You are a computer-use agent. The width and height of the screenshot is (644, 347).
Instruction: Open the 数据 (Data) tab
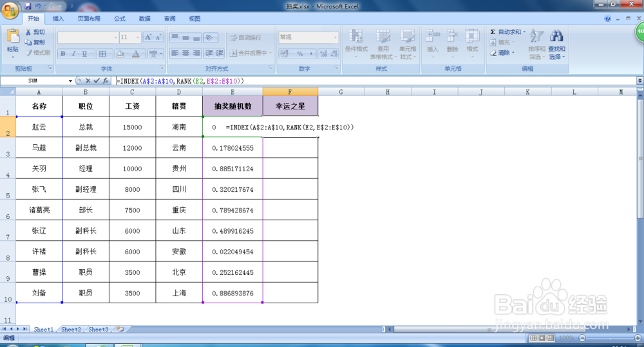point(144,19)
